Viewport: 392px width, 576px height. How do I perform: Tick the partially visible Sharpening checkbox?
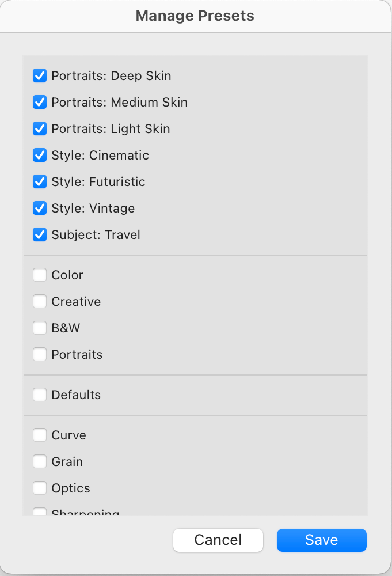40,511
